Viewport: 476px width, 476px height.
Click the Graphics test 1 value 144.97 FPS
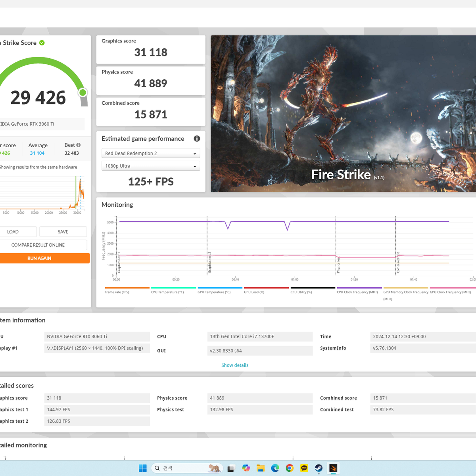[97, 409]
